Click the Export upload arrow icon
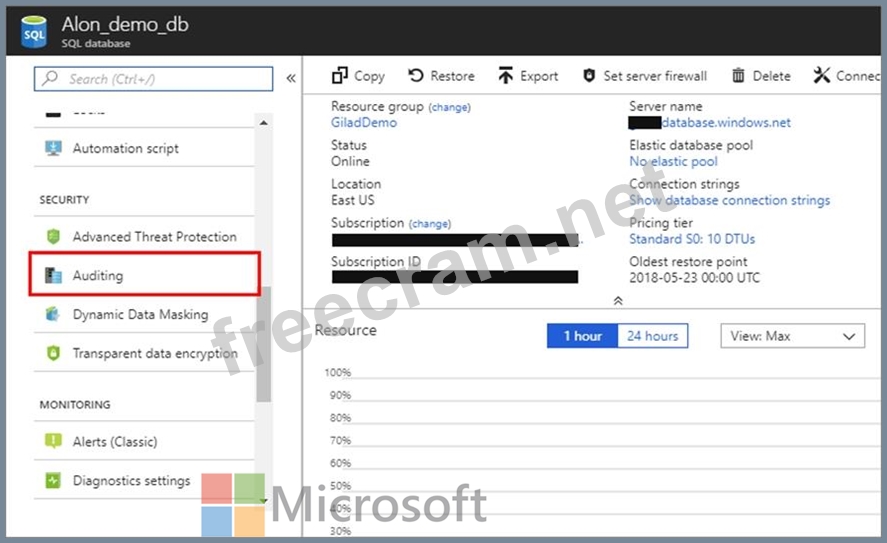Screen dimensions: 887x543 click(x=505, y=75)
